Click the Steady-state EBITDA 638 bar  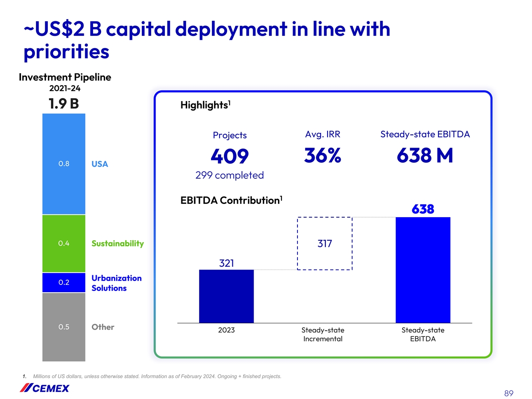[422, 270]
